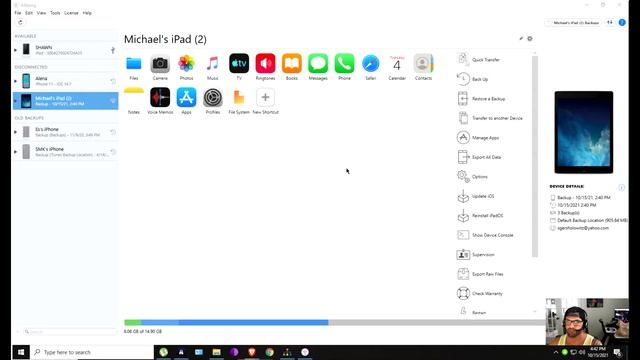
Task: Open the Edit menu
Action: pos(29,13)
